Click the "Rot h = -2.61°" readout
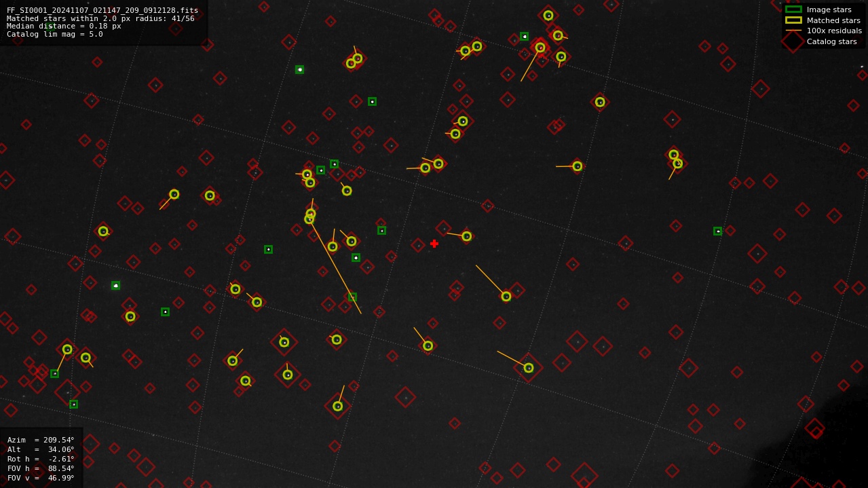868x488 pixels. (x=41, y=459)
